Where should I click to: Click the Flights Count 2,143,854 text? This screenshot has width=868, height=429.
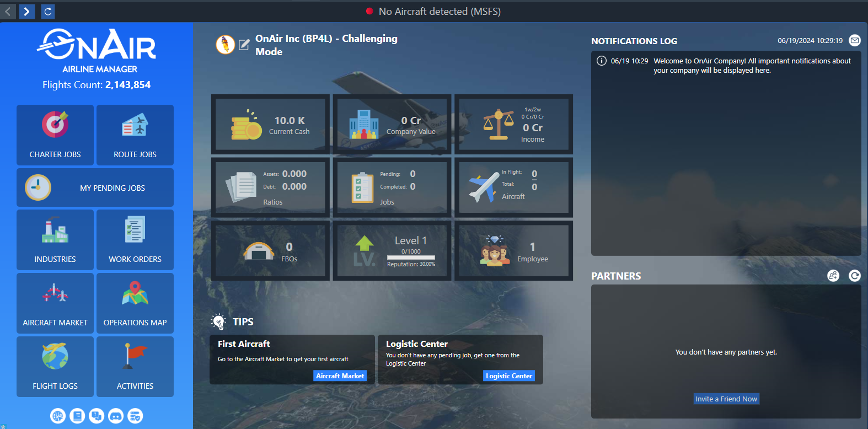click(x=97, y=85)
